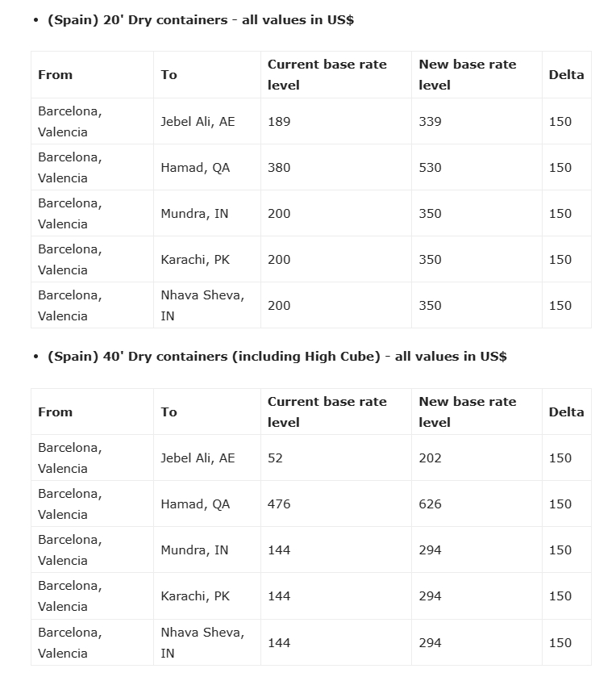Click From header in 40' Dry table
The image size is (616, 677).
pos(56,412)
